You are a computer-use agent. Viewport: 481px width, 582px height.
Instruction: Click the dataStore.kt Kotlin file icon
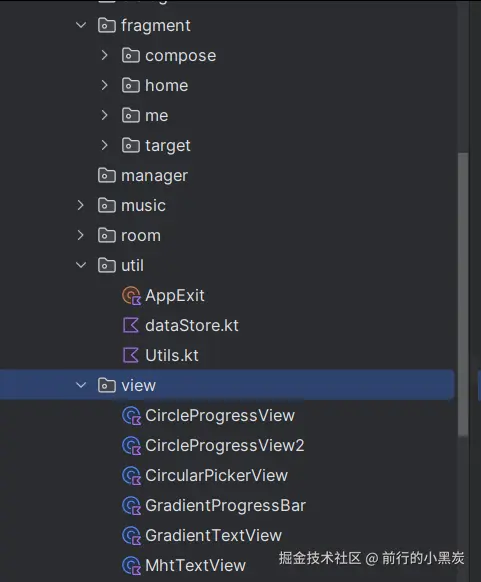(131, 326)
